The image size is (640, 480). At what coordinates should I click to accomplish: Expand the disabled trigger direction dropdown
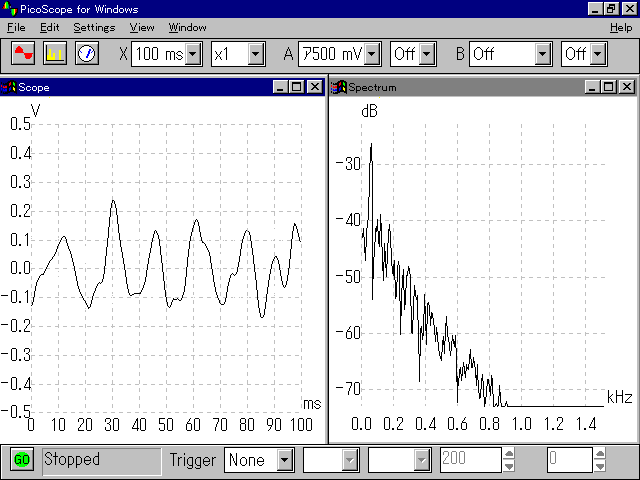[x=422, y=460]
